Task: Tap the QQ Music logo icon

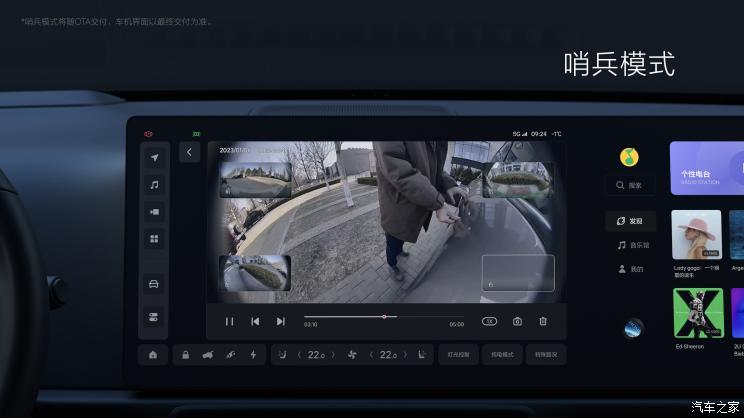Action: coord(628,157)
